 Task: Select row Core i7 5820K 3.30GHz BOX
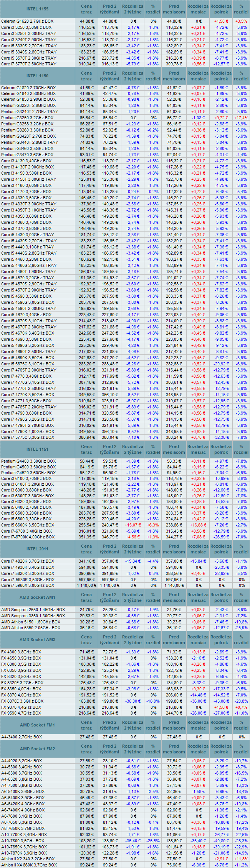pos(125,573)
